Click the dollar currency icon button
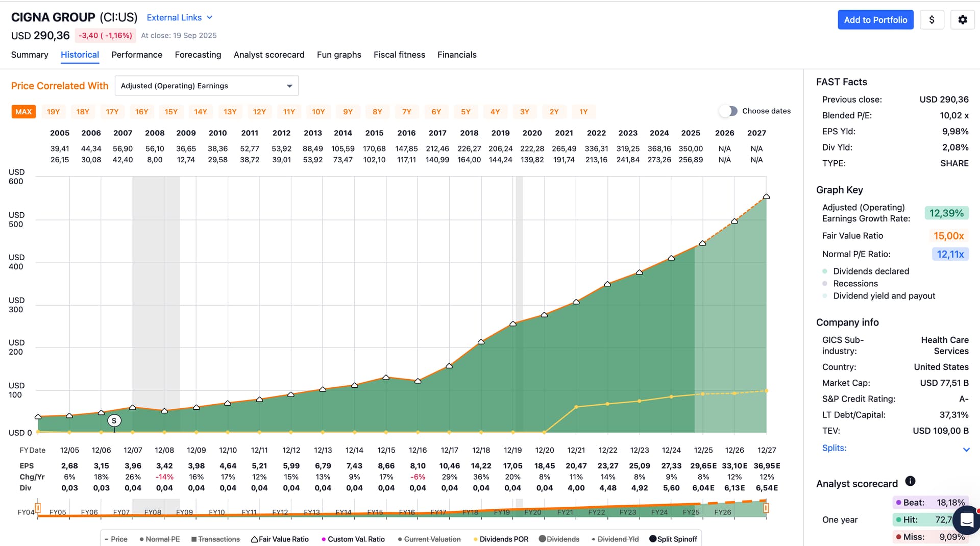Viewport: 980px width, 546px height. [932, 20]
